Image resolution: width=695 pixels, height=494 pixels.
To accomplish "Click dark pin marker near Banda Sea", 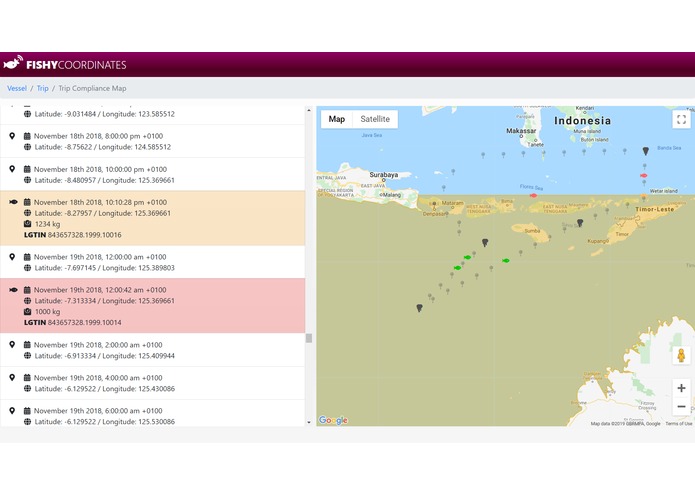I will click(x=646, y=151).
